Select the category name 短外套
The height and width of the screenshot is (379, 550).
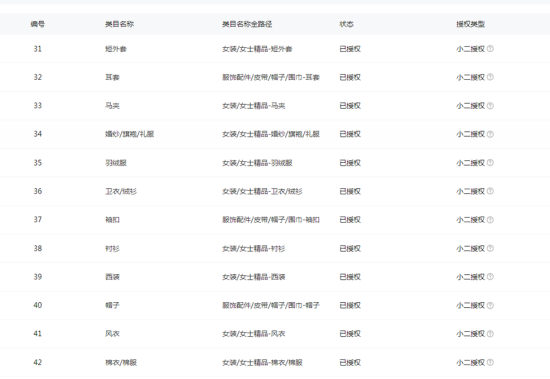click(x=116, y=49)
